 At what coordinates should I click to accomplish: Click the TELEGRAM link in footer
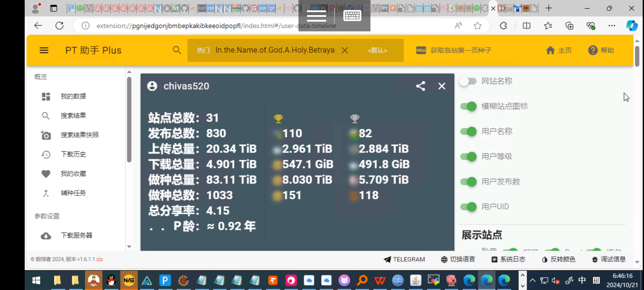(x=404, y=259)
